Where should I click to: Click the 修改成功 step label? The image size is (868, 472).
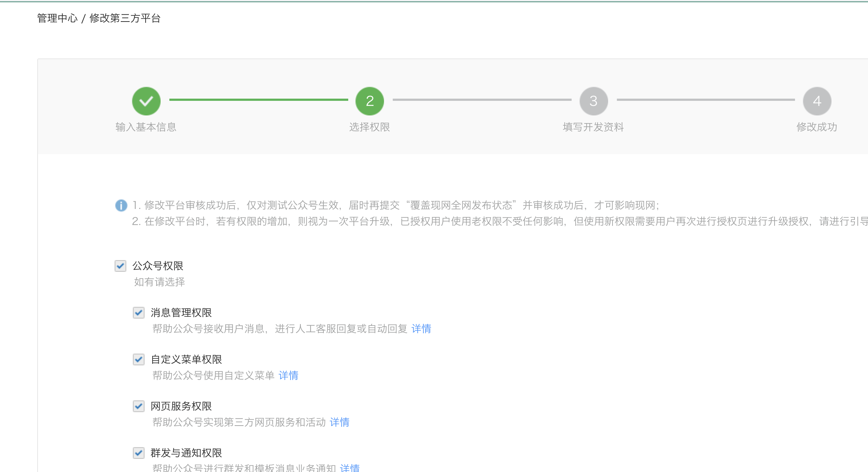[817, 127]
